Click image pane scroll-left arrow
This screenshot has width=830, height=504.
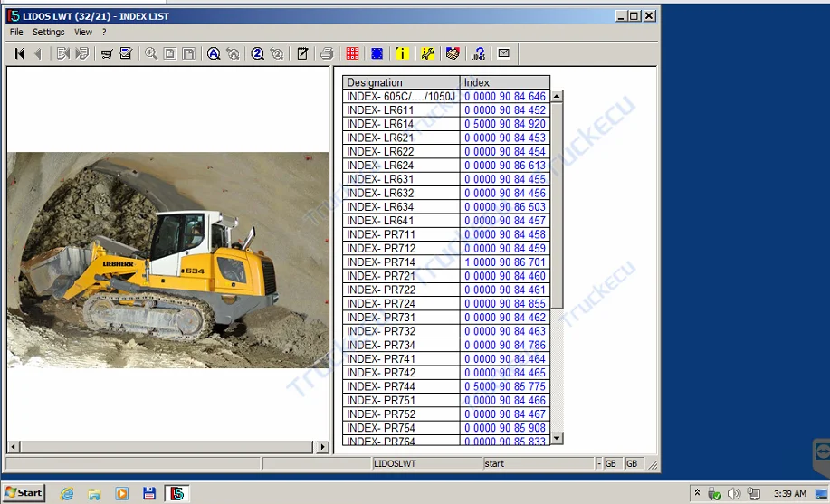14,447
